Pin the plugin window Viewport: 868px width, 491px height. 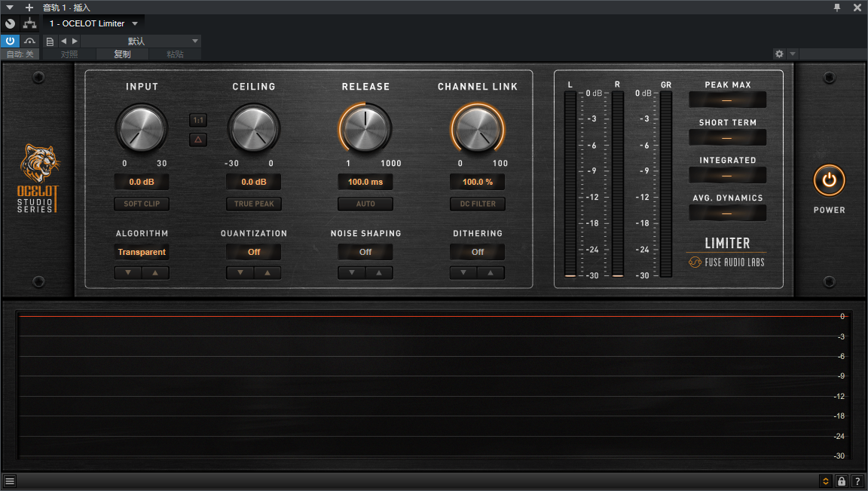click(x=837, y=8)
